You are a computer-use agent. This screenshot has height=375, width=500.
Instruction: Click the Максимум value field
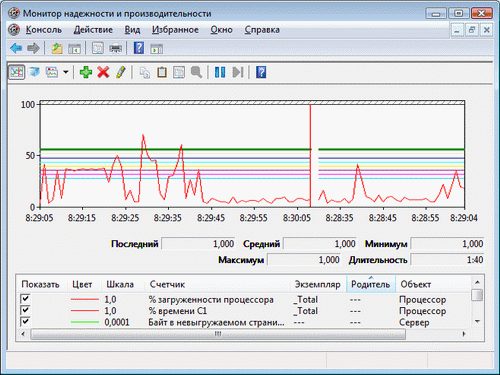point(304,260)
